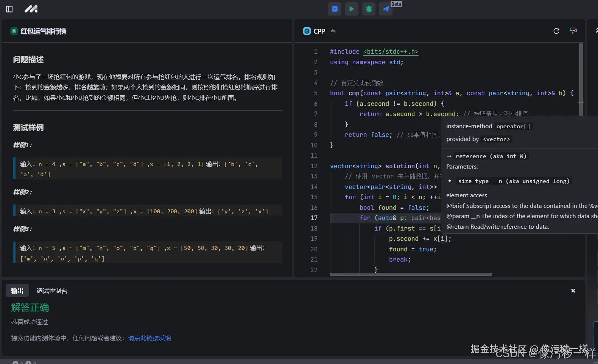Switch language using arrows beside CPP

coord(333,31)
